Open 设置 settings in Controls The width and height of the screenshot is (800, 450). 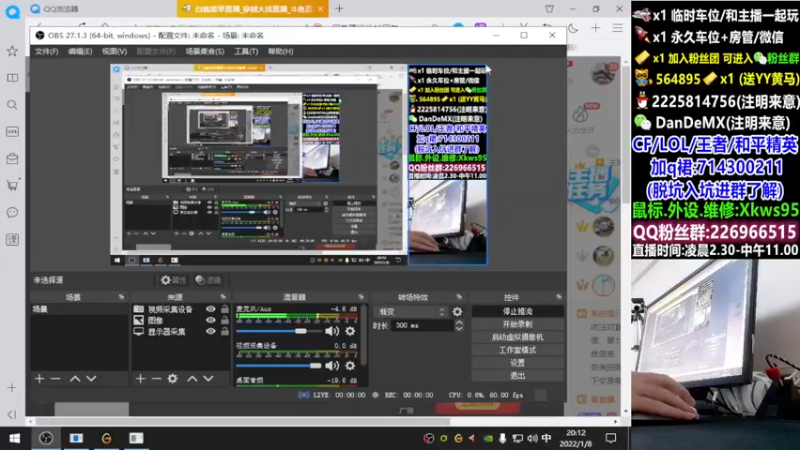coord(517,363)
